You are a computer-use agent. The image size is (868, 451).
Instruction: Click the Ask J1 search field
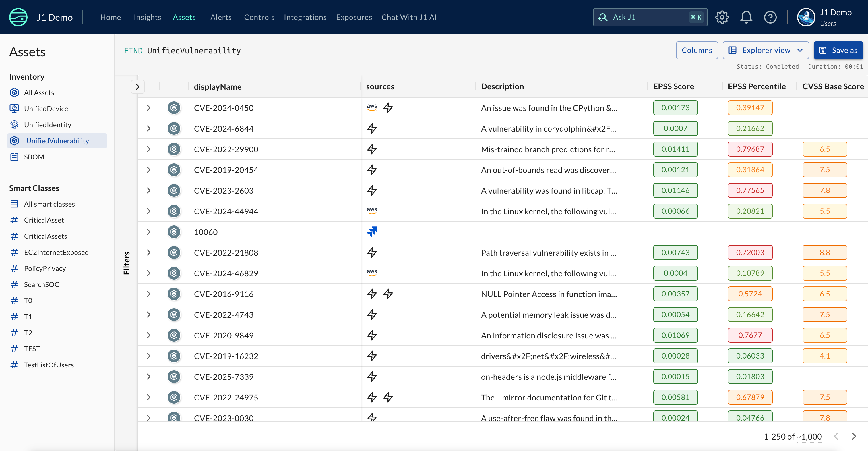click(x=650, y=17)
